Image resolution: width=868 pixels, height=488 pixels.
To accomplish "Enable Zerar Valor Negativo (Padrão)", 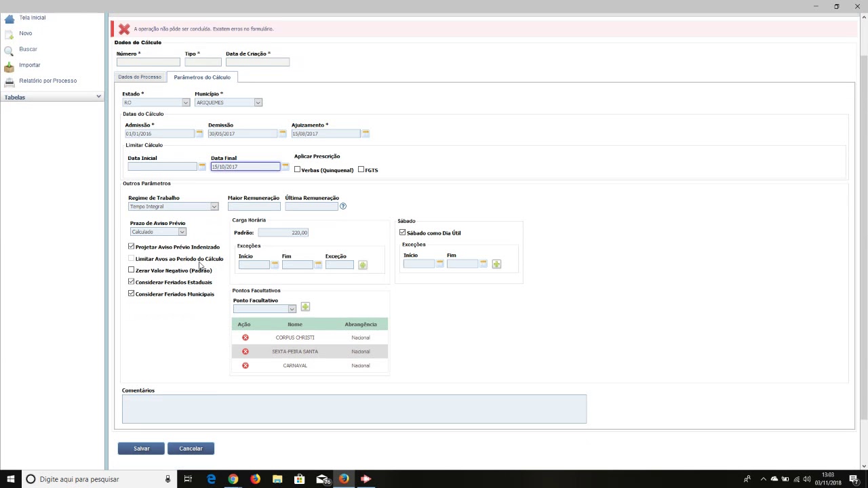I will (131, 270).
